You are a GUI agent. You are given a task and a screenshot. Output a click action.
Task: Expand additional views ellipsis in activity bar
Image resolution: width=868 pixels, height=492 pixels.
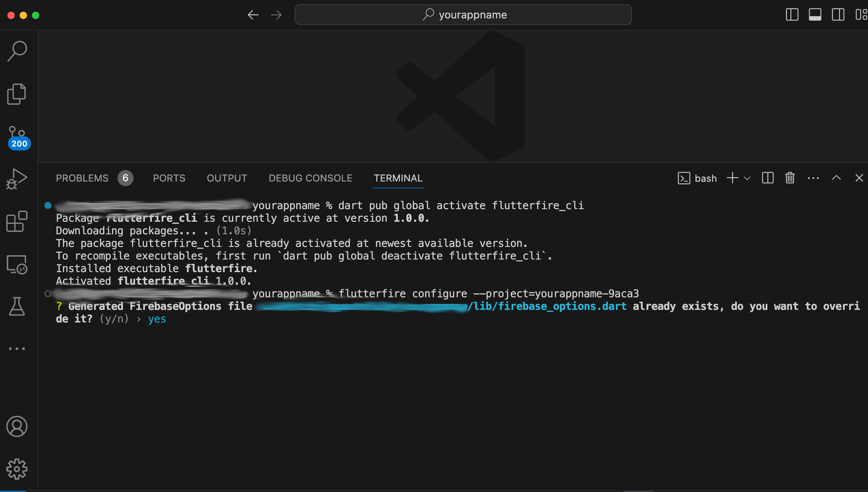[17, 349]
